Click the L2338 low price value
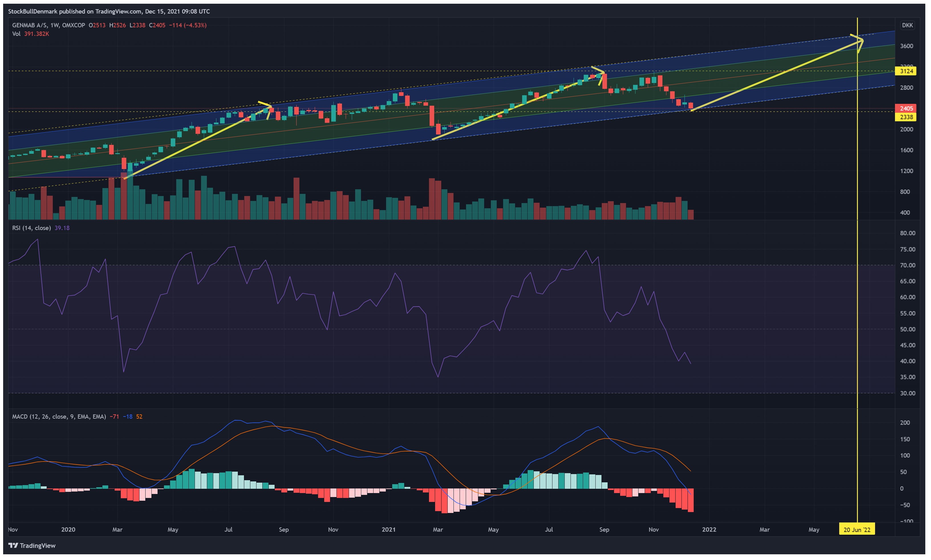This screenshot has height=560, width=931. tap(137, 25)
